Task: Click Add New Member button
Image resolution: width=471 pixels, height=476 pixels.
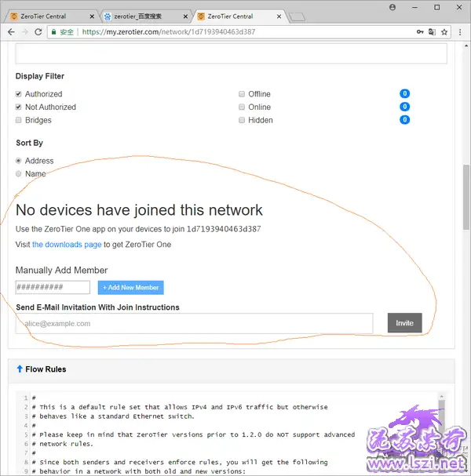Action: (x=130, y=288)
